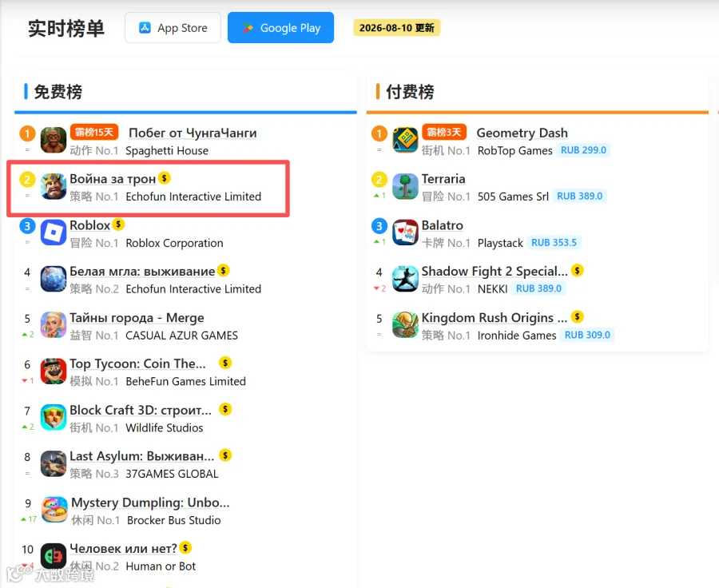Open Last Asylum app icon

click(54, 463)
